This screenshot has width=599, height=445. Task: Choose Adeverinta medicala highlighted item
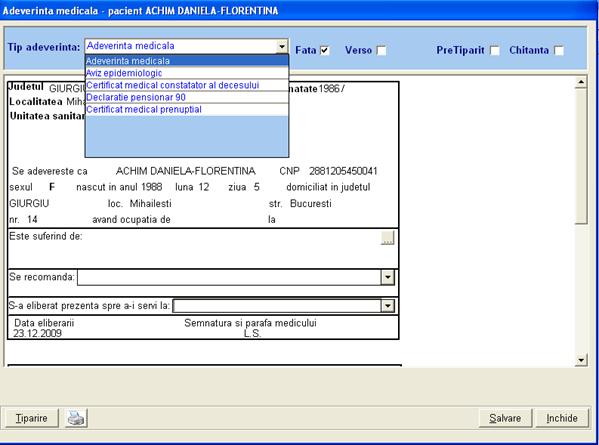(187, 61)
